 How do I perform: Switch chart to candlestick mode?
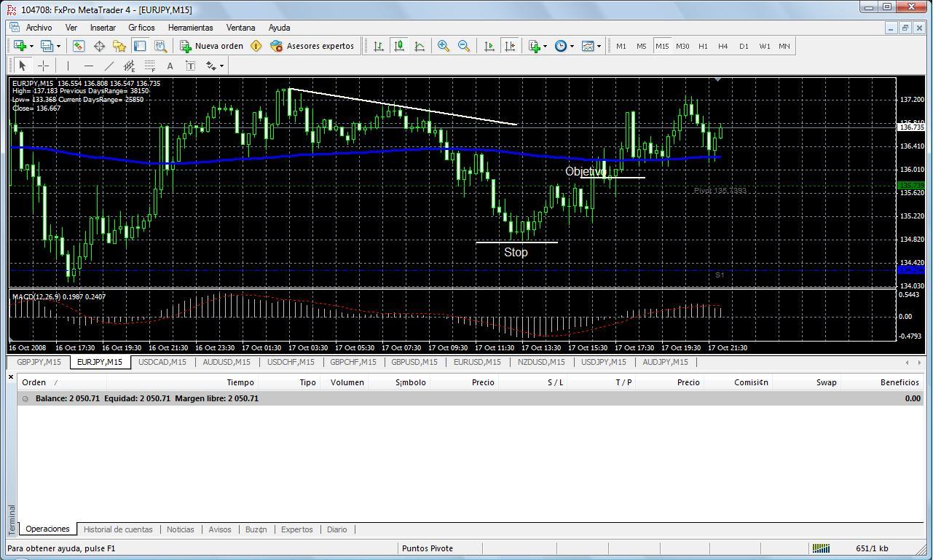pyautogui.click(x=399, y=46)
